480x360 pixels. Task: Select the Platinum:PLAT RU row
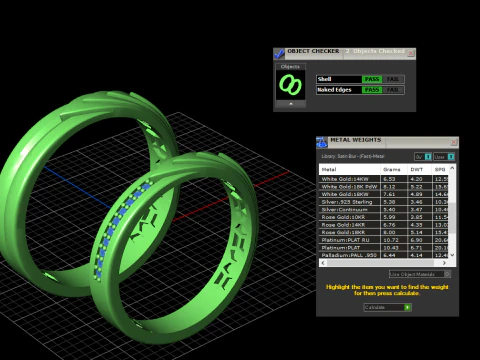click(384, 240)
